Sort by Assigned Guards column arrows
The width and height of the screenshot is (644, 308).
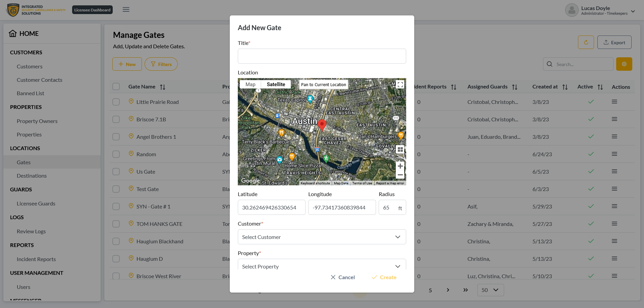[515, 87]
